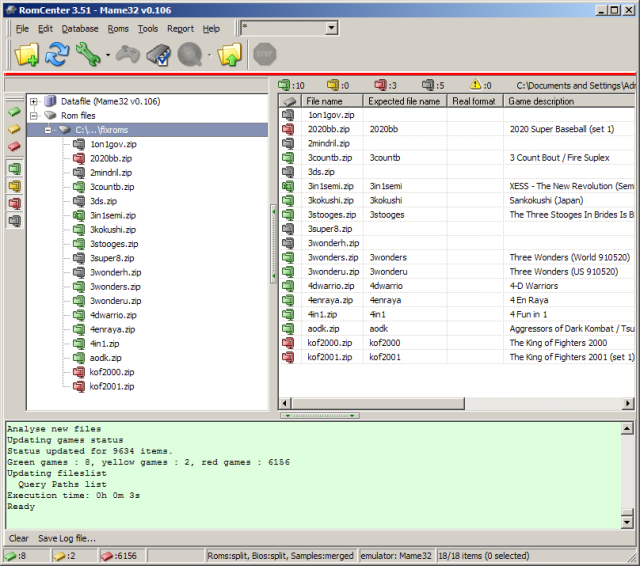Open the File menu

pos(22,29)
